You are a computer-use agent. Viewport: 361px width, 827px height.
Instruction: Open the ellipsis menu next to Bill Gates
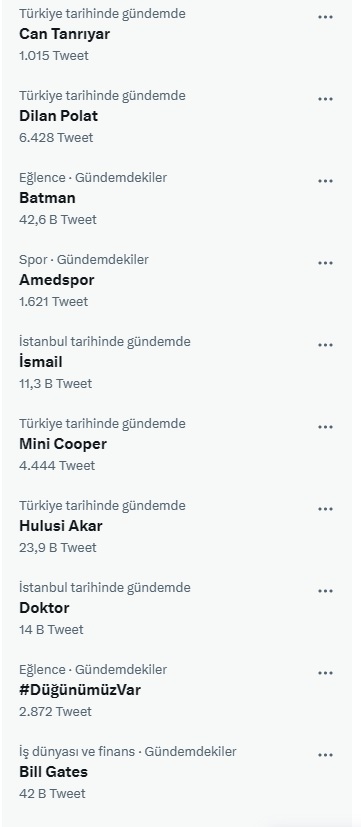pyautogui.click(x=325, y=755)
